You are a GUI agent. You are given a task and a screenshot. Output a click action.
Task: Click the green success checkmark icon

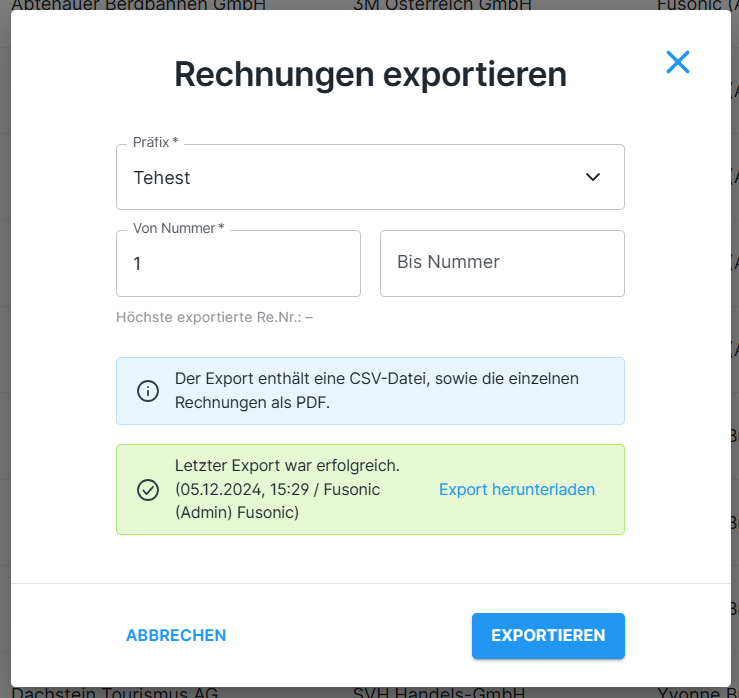148,490
